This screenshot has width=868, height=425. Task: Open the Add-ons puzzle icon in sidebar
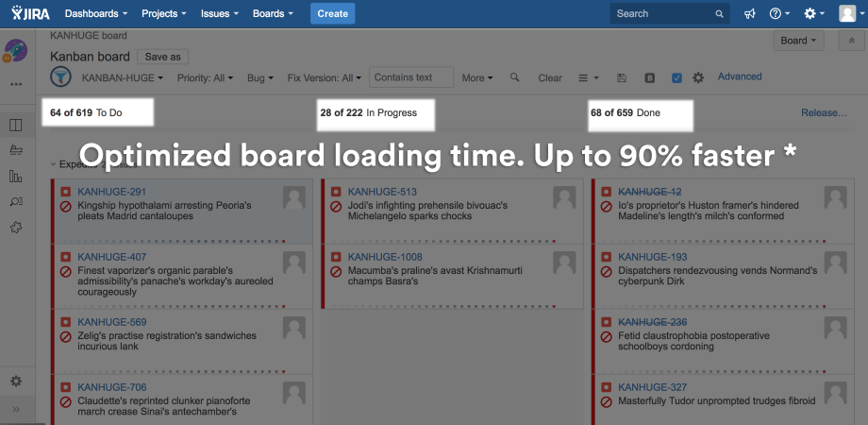tap(15, 227)
